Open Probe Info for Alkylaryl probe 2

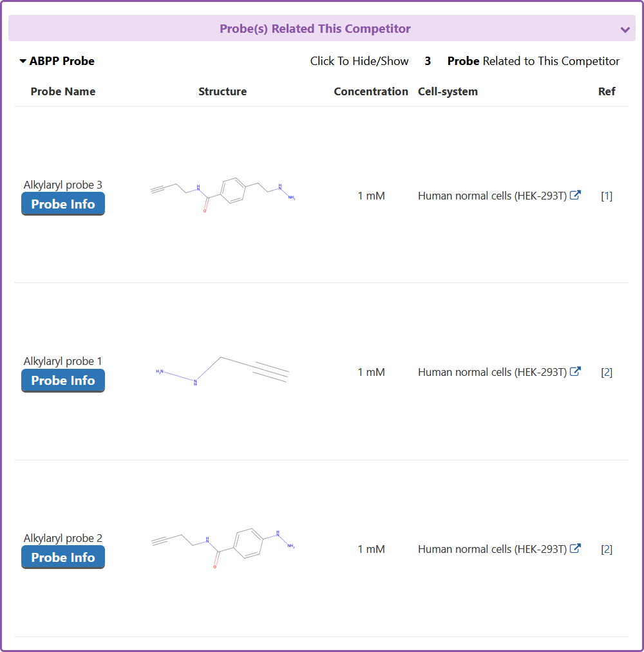63,557
